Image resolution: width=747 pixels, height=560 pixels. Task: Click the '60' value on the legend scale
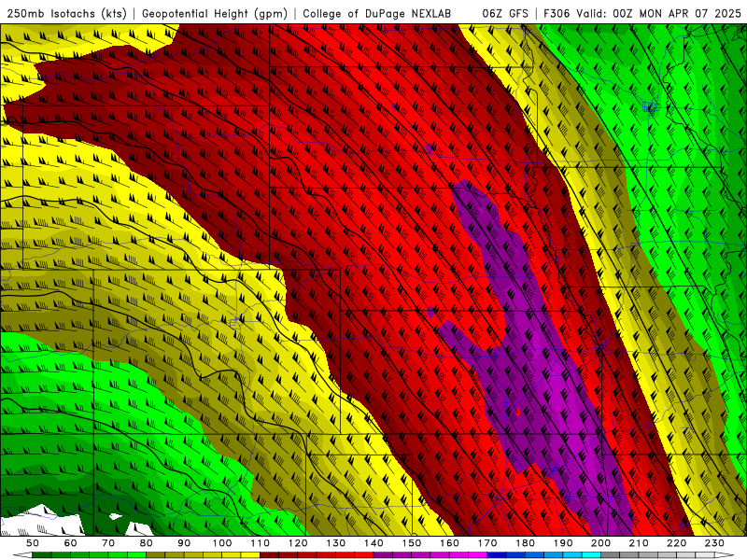(x=71, y=543)
